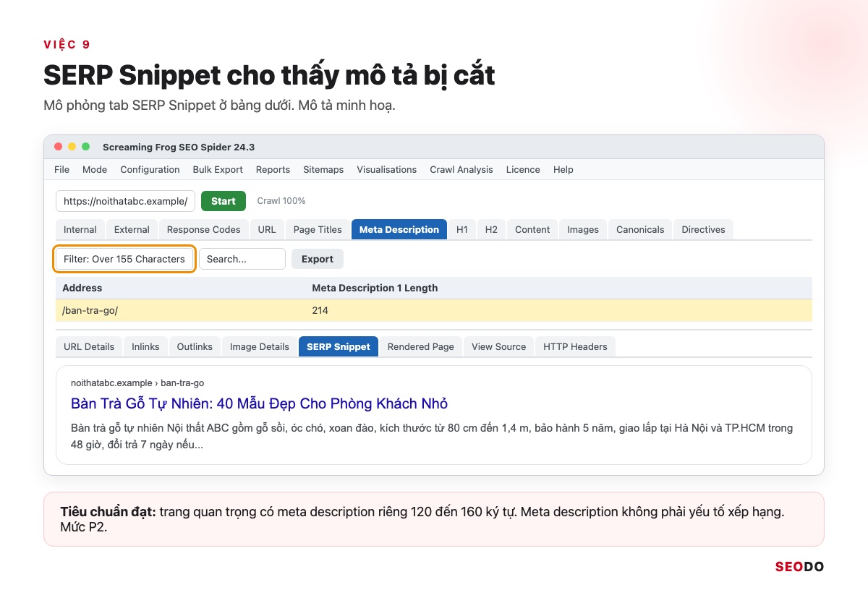Switch to the Internal tab
Image resolution: width=868 pixels, height=590 pixels.
pyautogui.click(x=80, y=229)
